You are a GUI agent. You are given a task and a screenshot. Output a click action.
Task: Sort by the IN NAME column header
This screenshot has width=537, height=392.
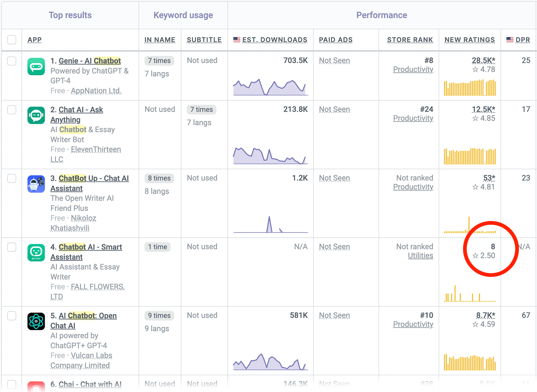pyautogui.click(x=160, y=40)
